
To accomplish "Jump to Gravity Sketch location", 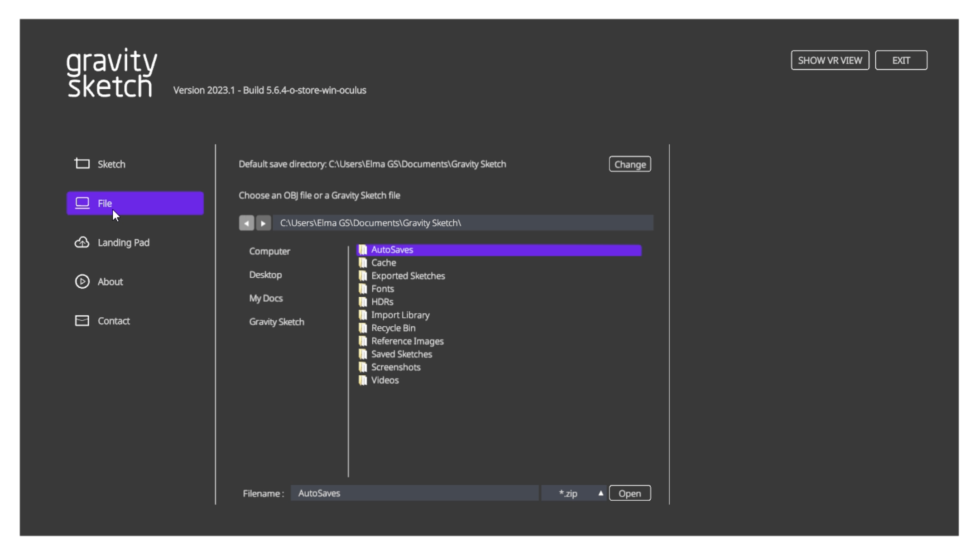I will tap(277, 322).
